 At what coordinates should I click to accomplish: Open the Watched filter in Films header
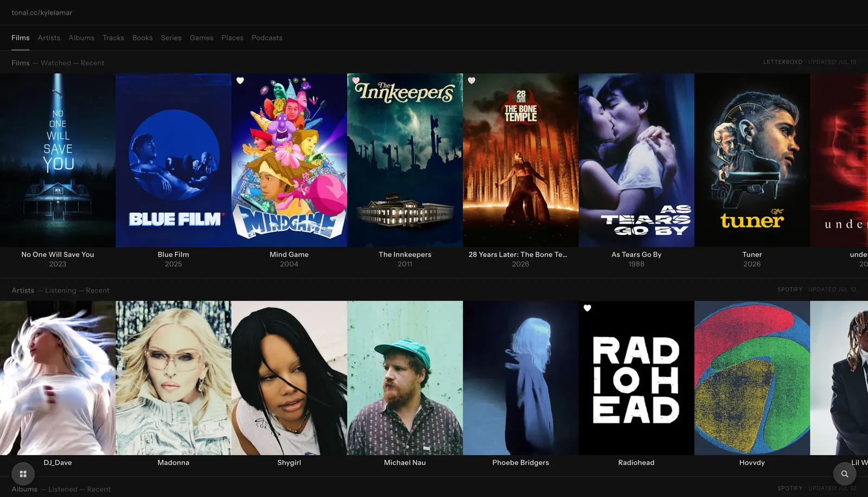point(56,63)
